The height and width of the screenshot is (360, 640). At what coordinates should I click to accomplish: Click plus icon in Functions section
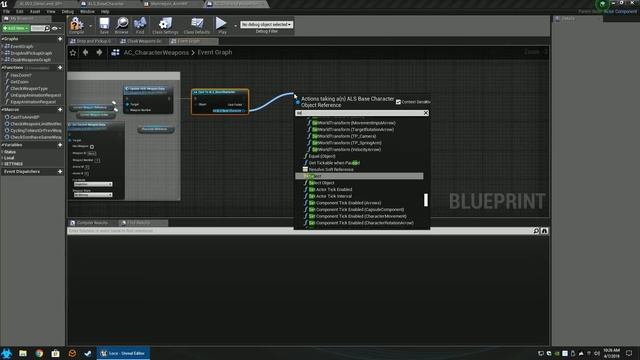pyautogui.click(x=60, y=67)
